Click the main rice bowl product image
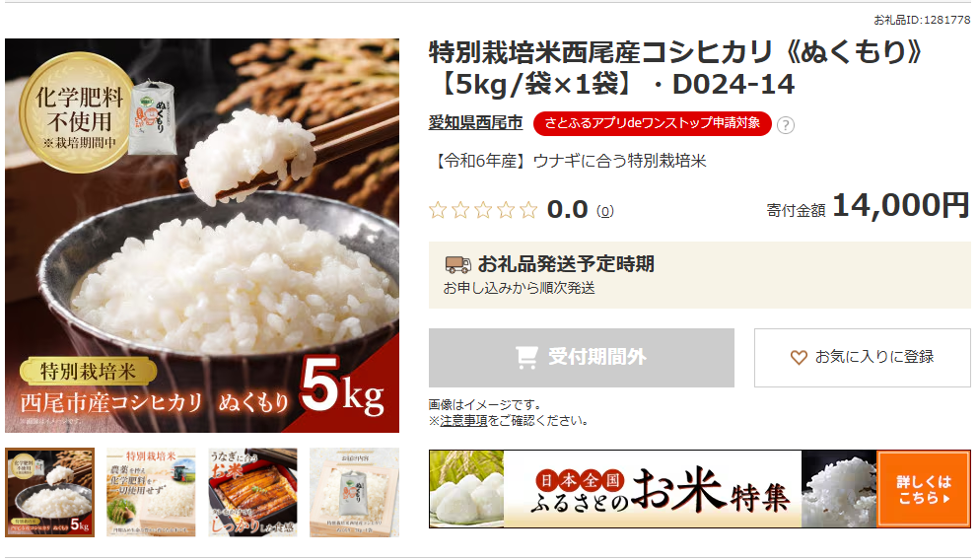 202,235
